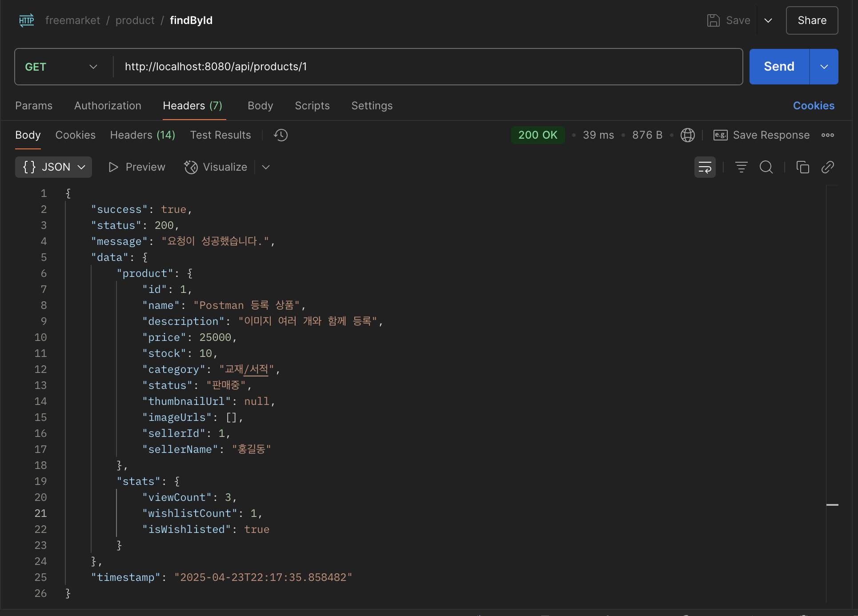
Task: Copy response body to clipboard
Action: pyautogui.click(x=802, y=167)
